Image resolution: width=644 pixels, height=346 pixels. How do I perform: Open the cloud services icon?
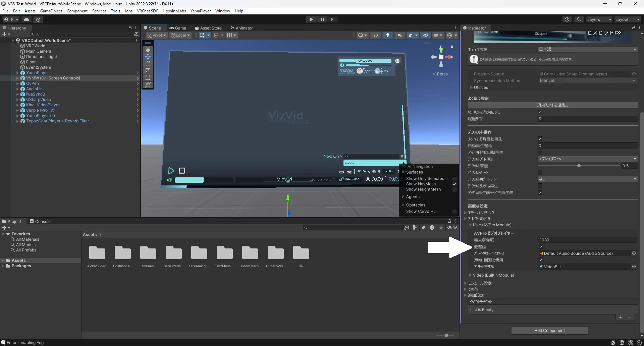[x=26, y=19]
